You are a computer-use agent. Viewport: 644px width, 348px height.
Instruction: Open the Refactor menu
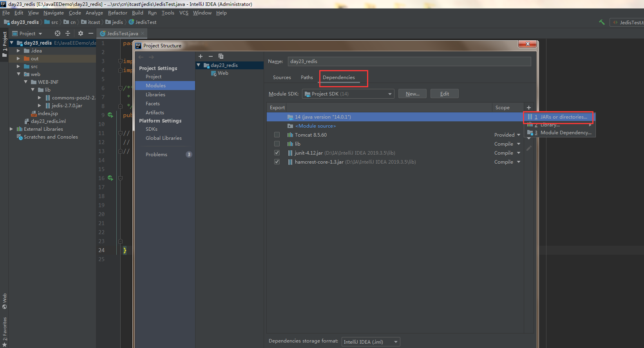point(118,13)
